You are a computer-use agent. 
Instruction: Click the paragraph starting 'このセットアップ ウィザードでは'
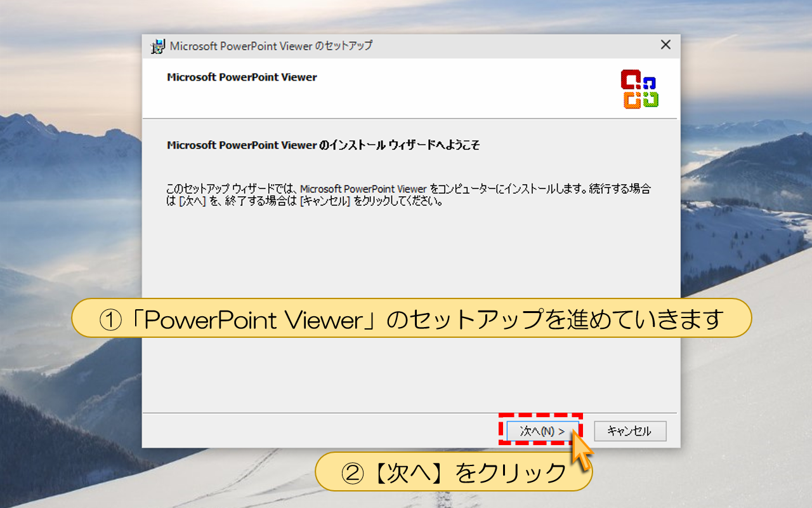coord(409,196)
